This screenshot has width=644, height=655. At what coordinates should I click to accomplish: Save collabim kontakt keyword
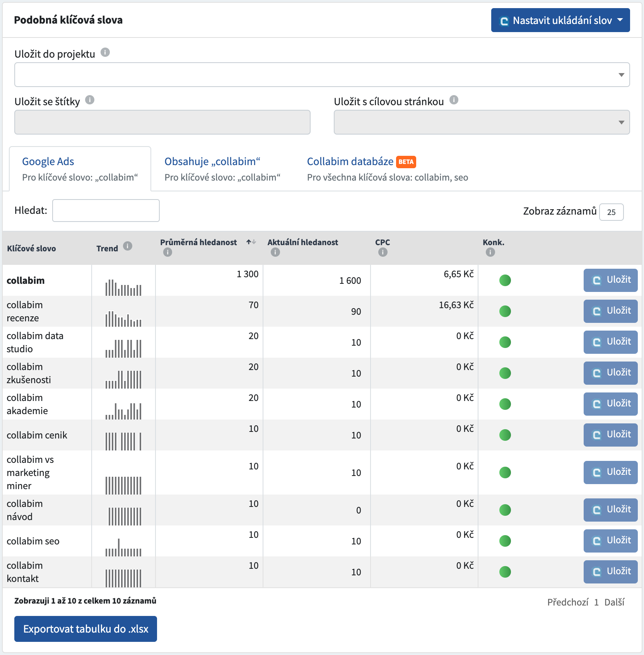(611, 571)
